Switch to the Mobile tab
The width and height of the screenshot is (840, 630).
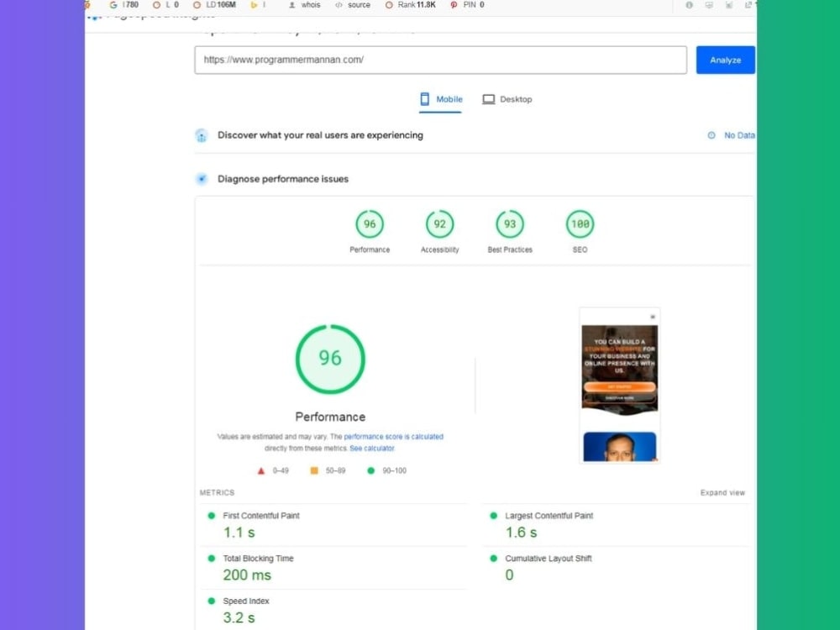tap(440, 99)
